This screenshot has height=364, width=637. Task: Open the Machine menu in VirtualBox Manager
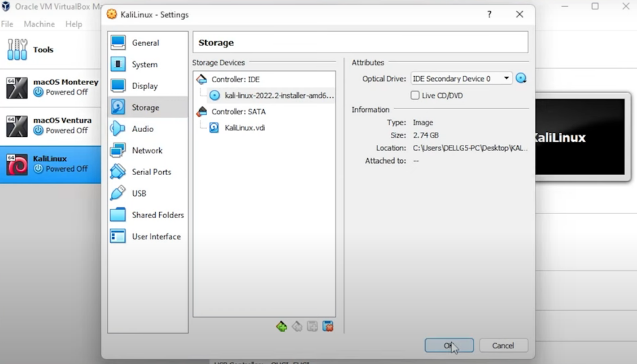[x=39, y=24]
